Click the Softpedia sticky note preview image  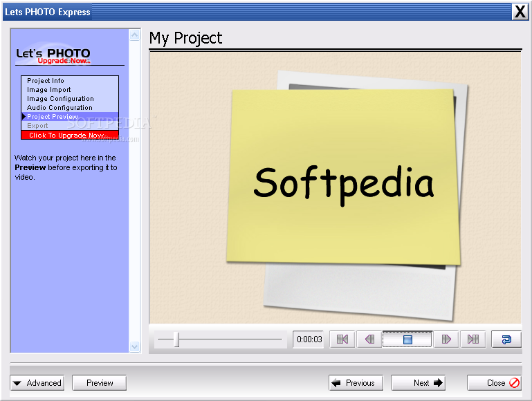(x=343, y=176)
